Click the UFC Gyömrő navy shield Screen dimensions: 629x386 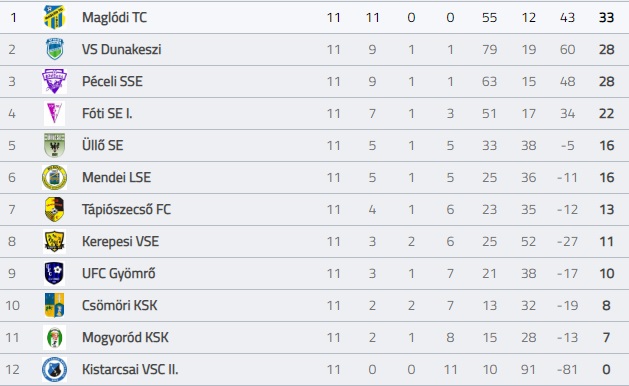54,273
